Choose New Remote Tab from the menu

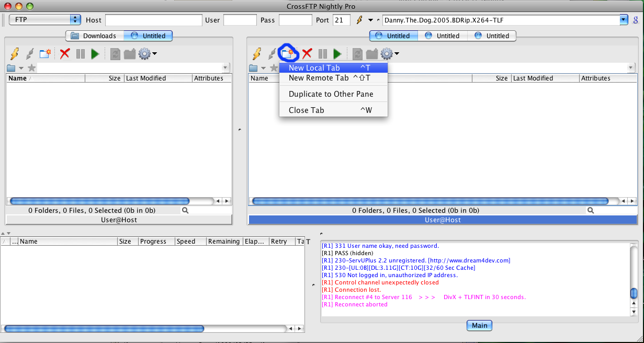tap(333, 78)
